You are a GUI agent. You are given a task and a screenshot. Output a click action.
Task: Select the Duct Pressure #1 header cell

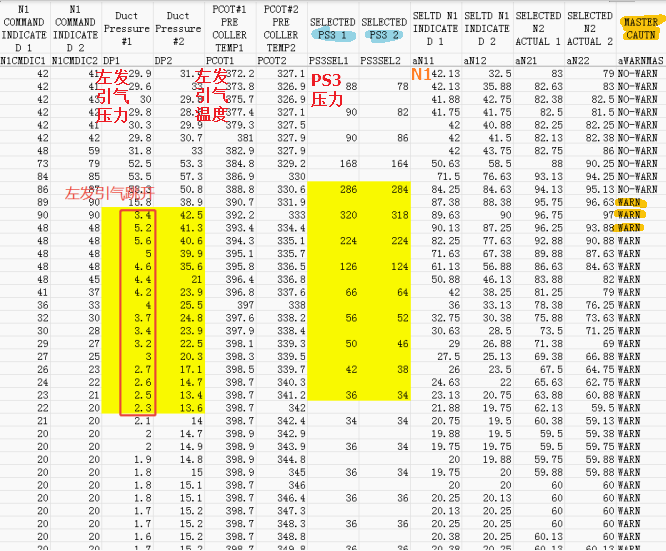126,28
